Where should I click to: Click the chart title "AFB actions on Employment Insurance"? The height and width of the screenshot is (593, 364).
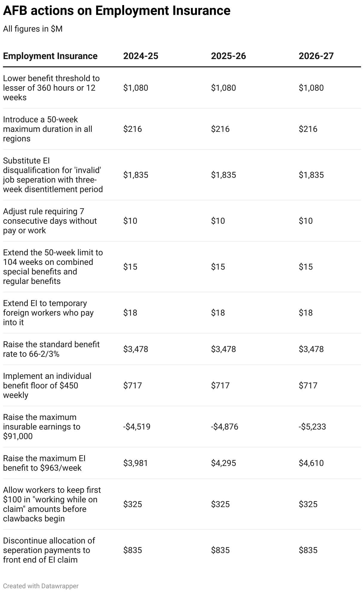click(117, 11)
